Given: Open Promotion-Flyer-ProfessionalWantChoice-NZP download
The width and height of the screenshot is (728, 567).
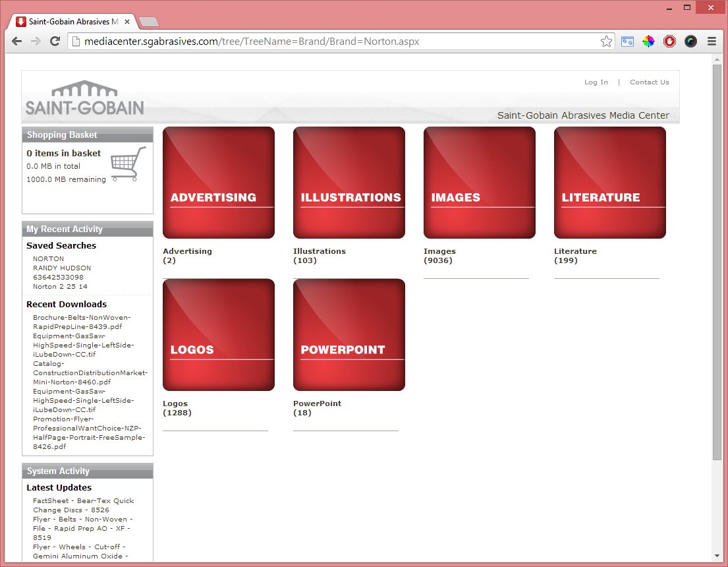Looking at the screenshot, I should [89, 433].
